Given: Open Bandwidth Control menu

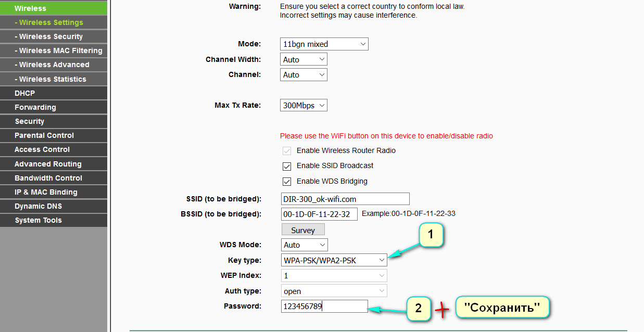Looking at the screenshot, I should (x=54, y=178).
